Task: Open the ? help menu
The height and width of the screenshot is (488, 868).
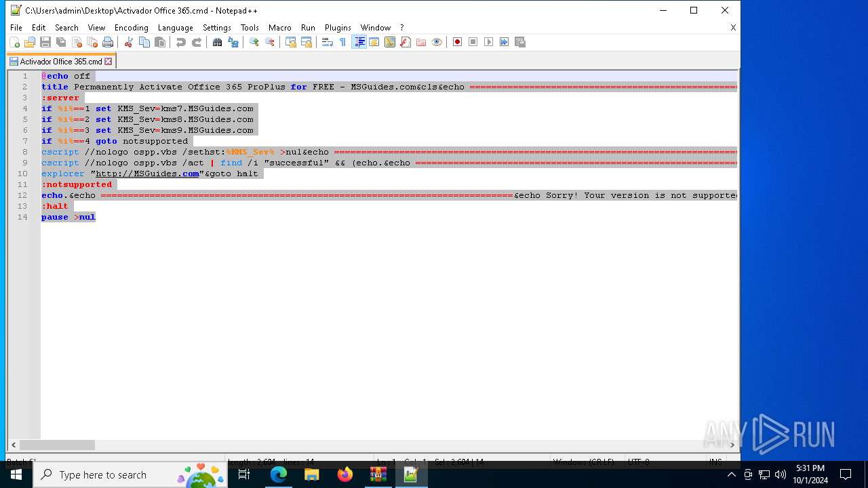Action: click(402, 28)
